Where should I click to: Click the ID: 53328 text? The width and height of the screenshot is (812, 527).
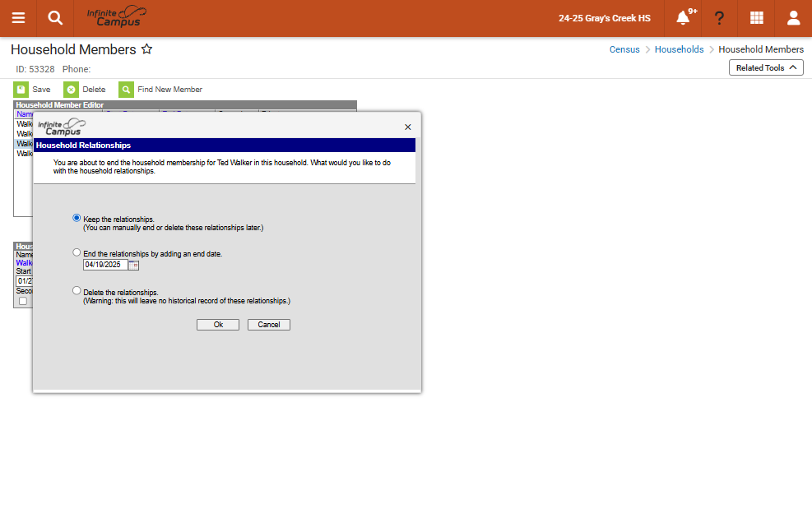(x=35, y=69)
